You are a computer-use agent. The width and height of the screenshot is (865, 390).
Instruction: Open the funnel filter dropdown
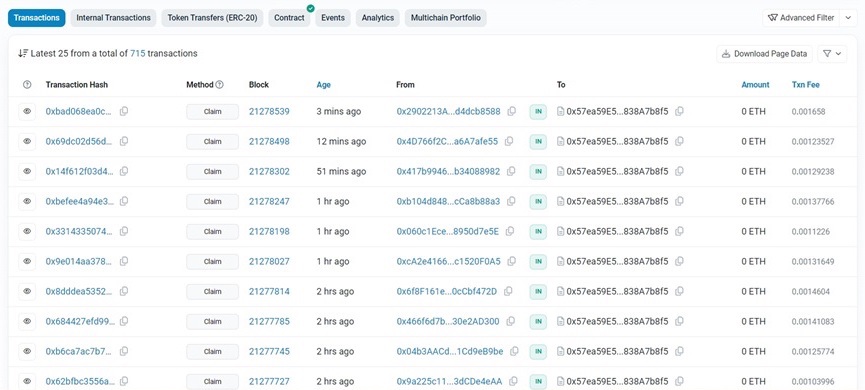[x=832, y=54]
